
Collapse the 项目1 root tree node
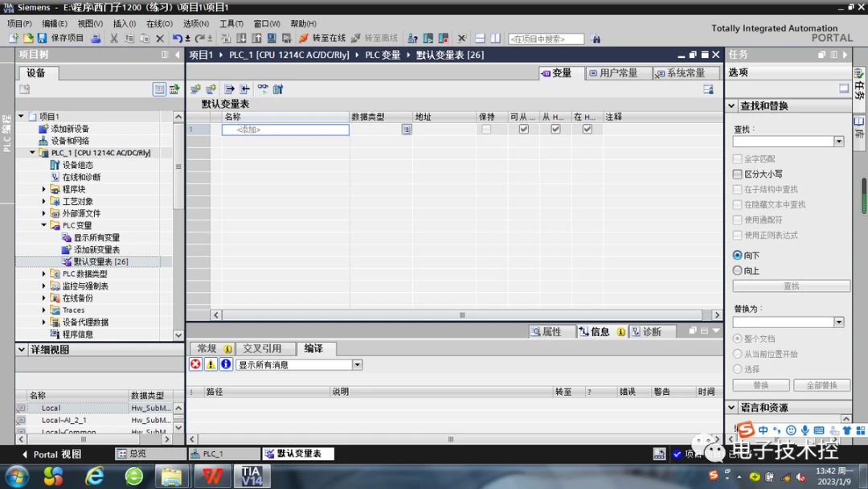click(21, 117)
